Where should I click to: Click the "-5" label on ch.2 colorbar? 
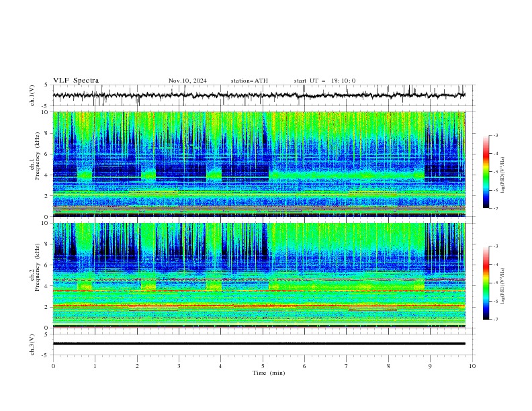coord(496,283)
